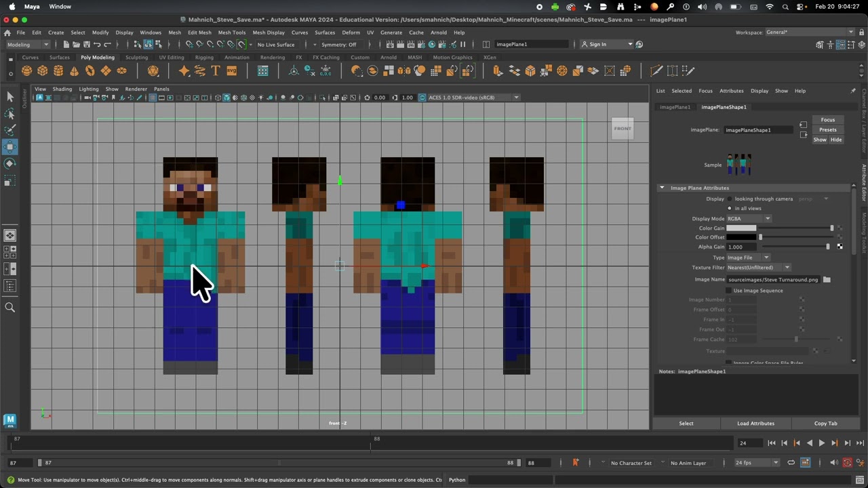Click the Hide button in Attribute Editor

click(x=835, y=140)
